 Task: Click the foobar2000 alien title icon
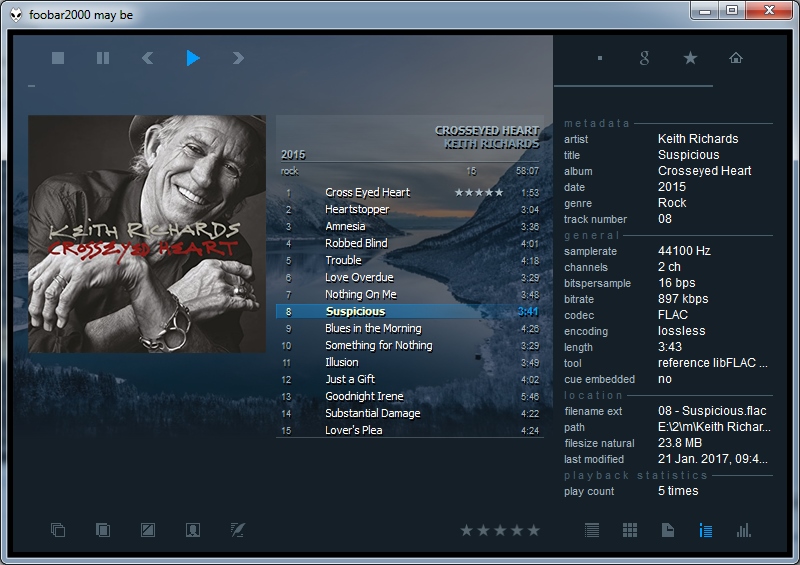tap(17, 14)
